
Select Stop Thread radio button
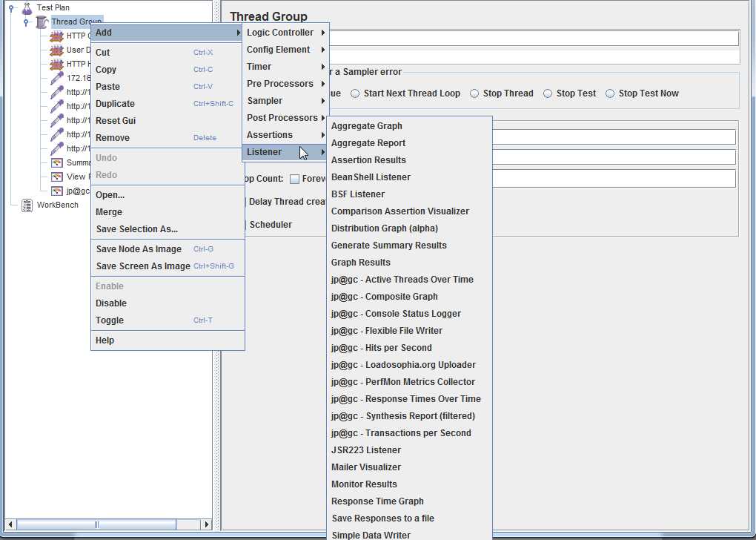point(474,93)
